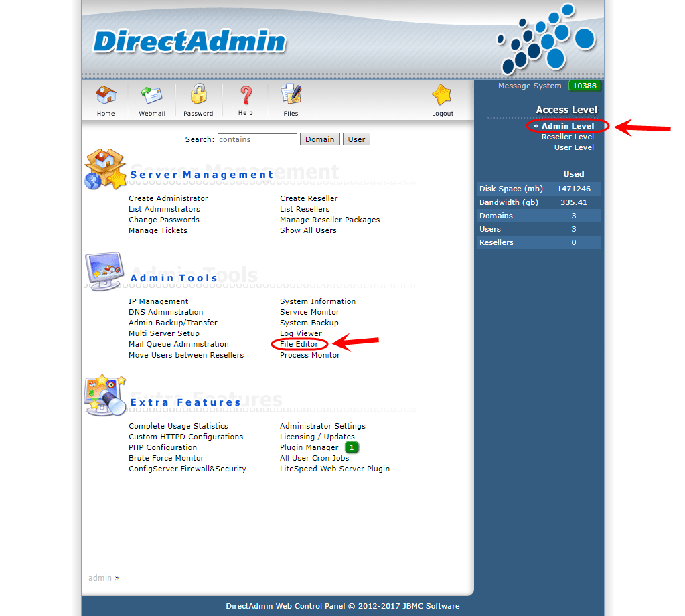This screenshot has width=685, height=616.
Task: Open Move Users between Resellers
Action: [186, 355]
